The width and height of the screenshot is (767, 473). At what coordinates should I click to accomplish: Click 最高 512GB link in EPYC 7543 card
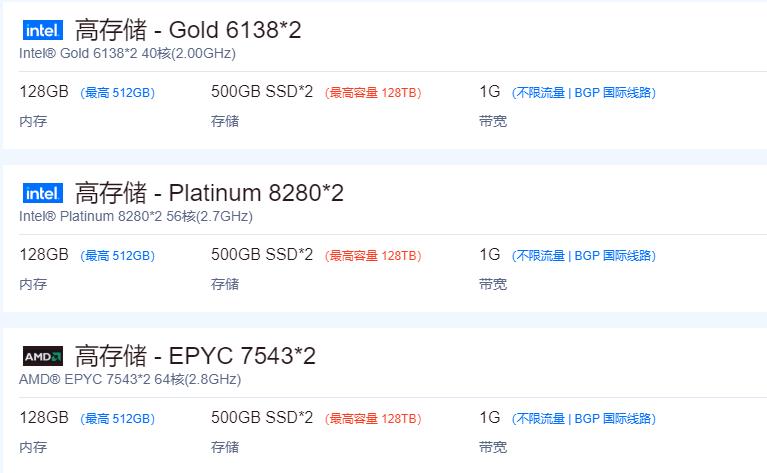118,419
